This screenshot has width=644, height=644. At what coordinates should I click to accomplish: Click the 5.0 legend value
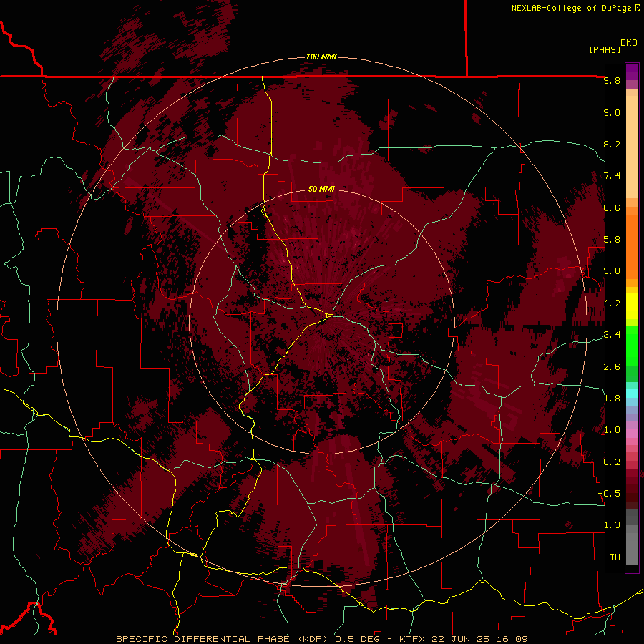point(612,271)
